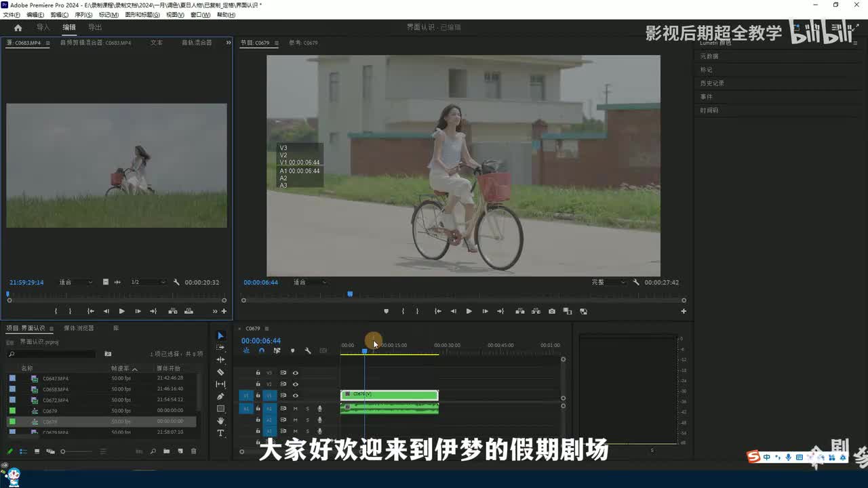Open Source panel menu next to C0683.MP4
The height and width of the screenshot is (488, 868).
(47, 43)
